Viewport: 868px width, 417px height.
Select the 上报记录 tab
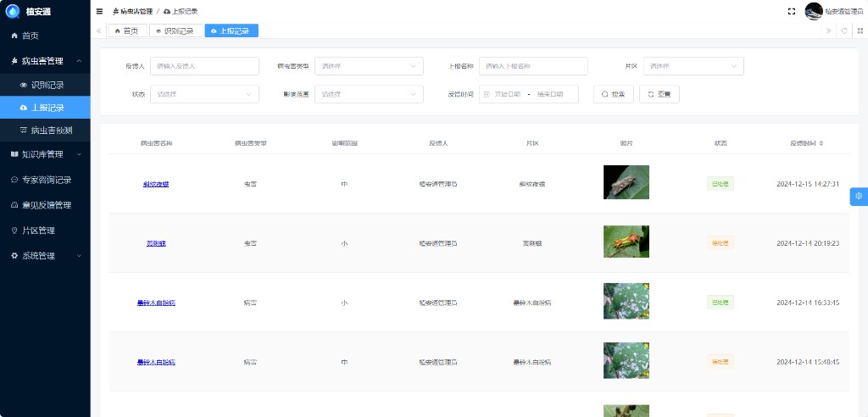[x=231, y=31]
